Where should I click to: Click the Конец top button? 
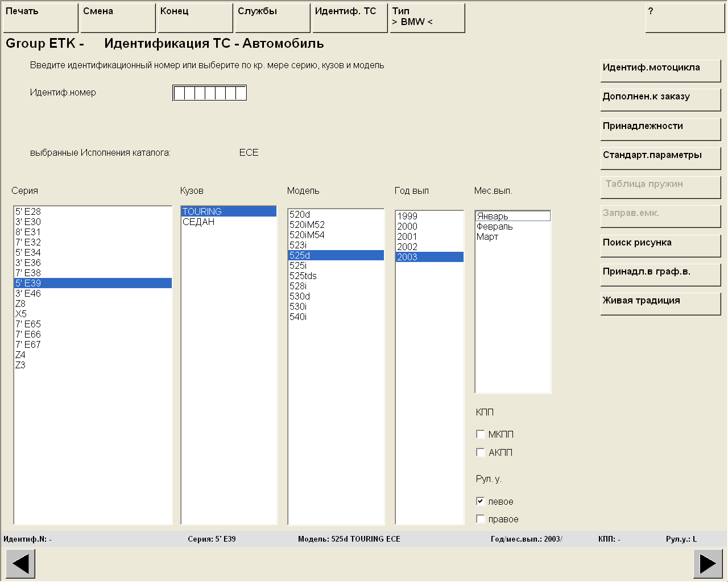click(196, 18)
